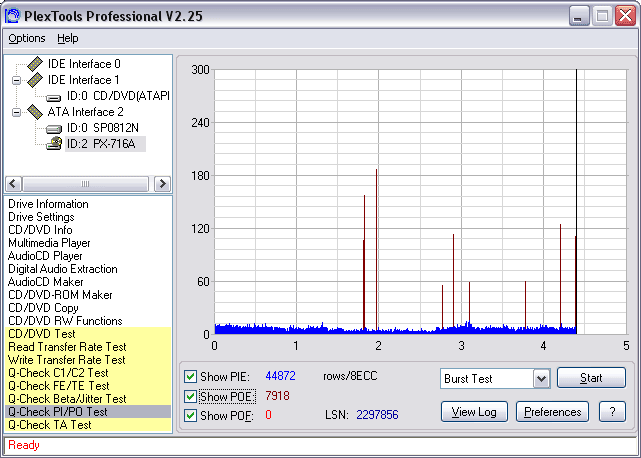Toggle the Show POF checkbox
641x458 pixels.
pyautogui.click(x=190, y=415)
